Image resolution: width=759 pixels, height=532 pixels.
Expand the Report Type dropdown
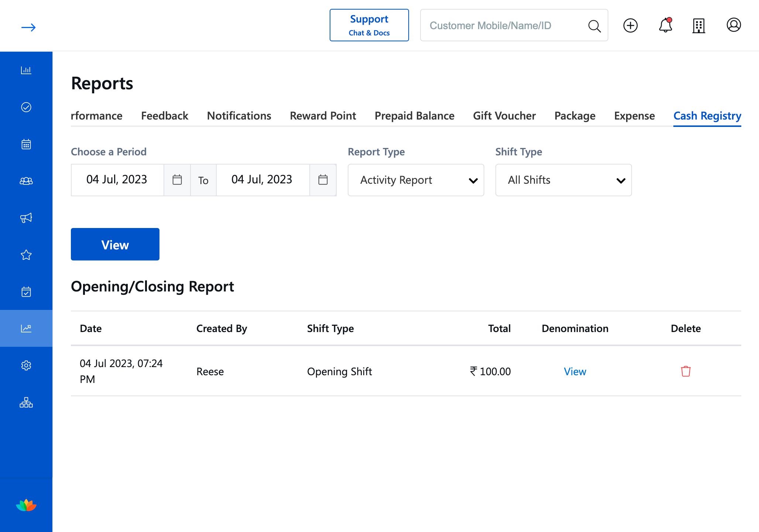(x=416, y=180)
